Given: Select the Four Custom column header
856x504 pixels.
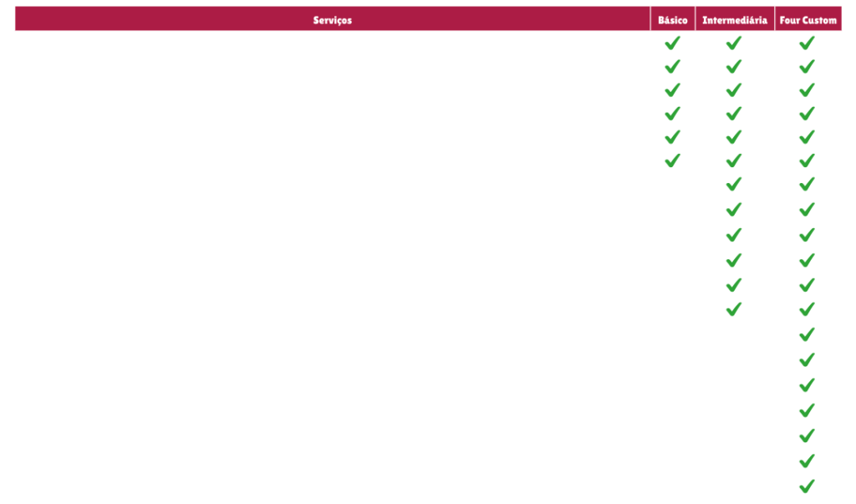Looking at the screenshot, I should tap(807, 19).
